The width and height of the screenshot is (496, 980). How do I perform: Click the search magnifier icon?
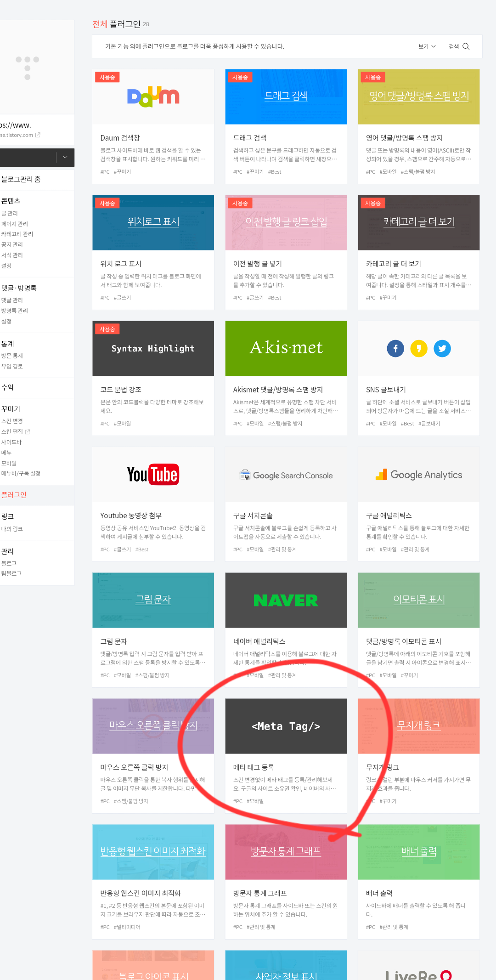tap(466, 46)
